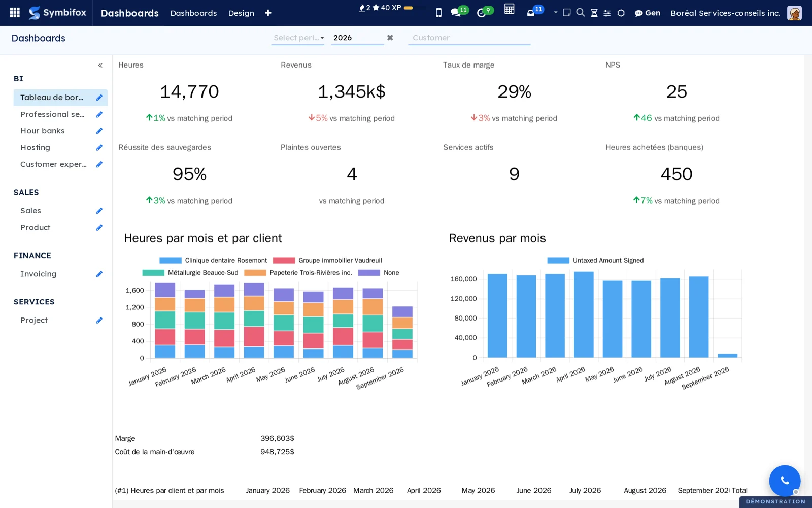
Task: Open the Gen chat button
Action: (648, 13)
